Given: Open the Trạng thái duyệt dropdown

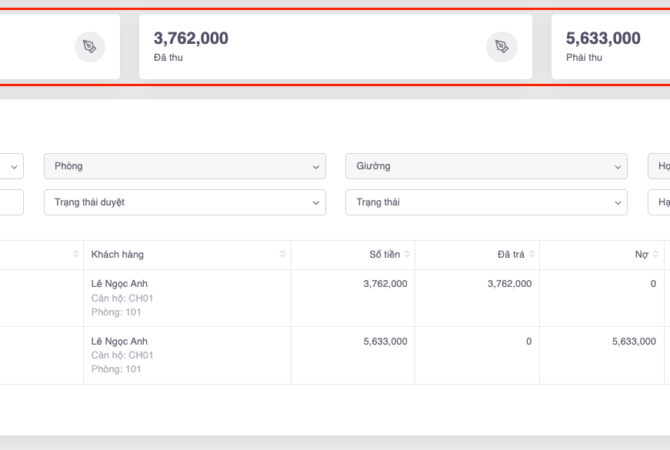Looking at the screenshot, I should (x=185, y=202).
